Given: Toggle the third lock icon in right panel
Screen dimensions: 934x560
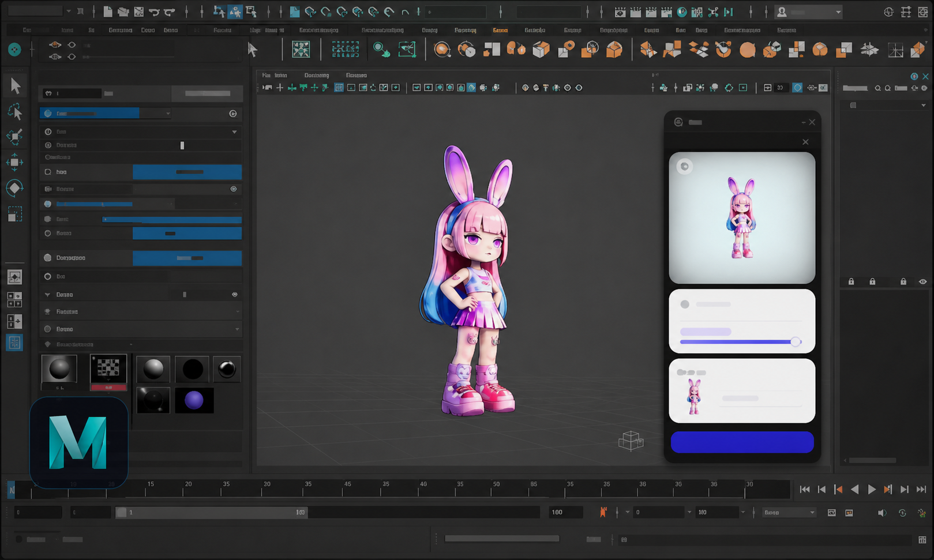Looking at the screenshot, I should [903, 281].
